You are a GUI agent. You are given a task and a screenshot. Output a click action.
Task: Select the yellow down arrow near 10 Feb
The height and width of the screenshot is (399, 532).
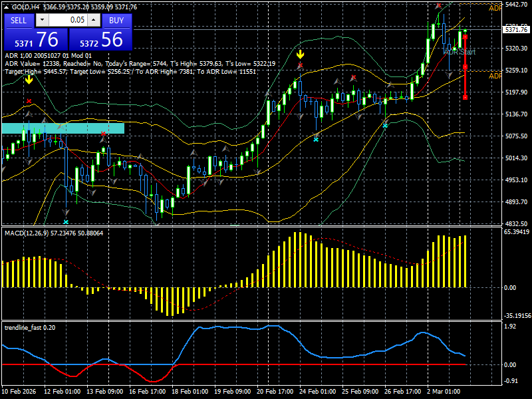(x=29, y=80)
